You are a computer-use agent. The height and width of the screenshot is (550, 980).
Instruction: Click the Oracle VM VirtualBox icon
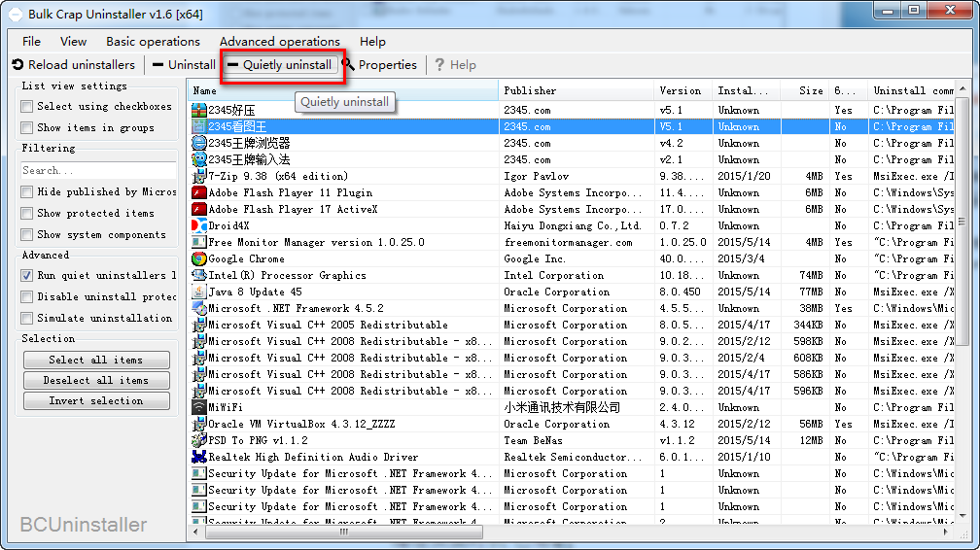(198, 424)
